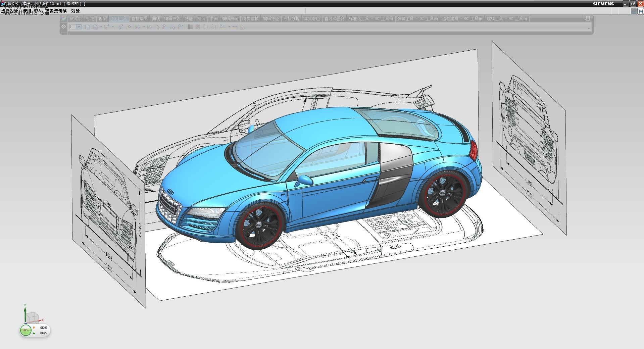Open the 直线和圆弧 tab
The width and height of the screenshot is (644, 349).
(335, 19)
